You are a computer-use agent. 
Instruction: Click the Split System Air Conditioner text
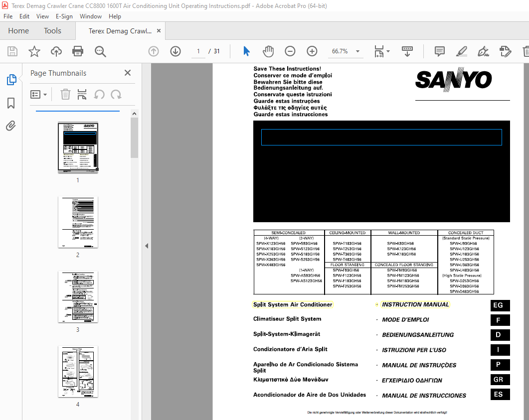[293, 304]
